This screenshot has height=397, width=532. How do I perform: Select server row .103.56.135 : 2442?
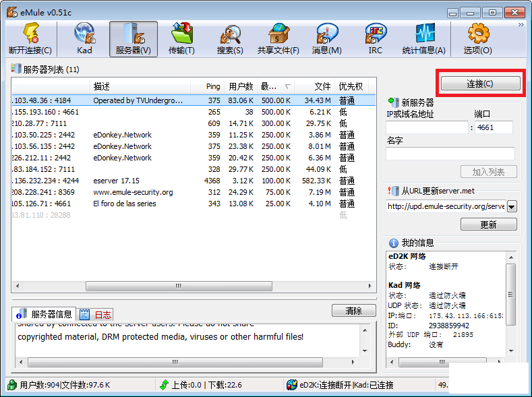tap(194, 146)
